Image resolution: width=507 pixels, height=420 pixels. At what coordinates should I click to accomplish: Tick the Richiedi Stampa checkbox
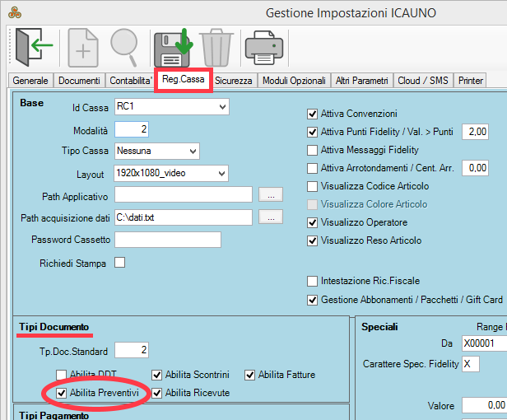(x=120, y=264)
